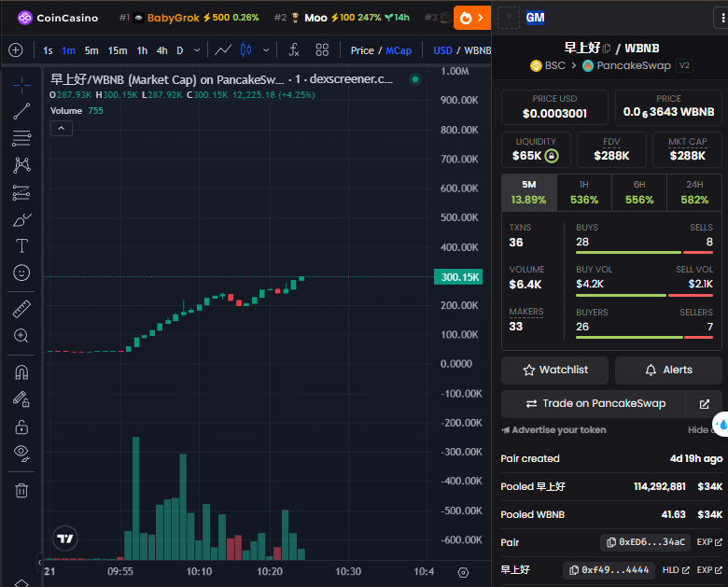This screenshot has width=728, height=587.
Task: Open the three-dot options menu
Action: tap(721, 18)
